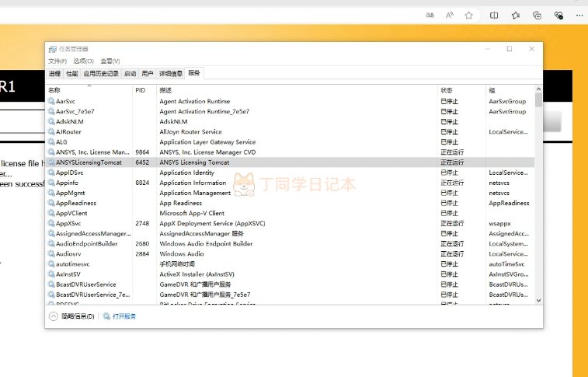Screen dimensions: 588x377
Task: Switch to the 详细信息 tab
Action: [171, 73]
